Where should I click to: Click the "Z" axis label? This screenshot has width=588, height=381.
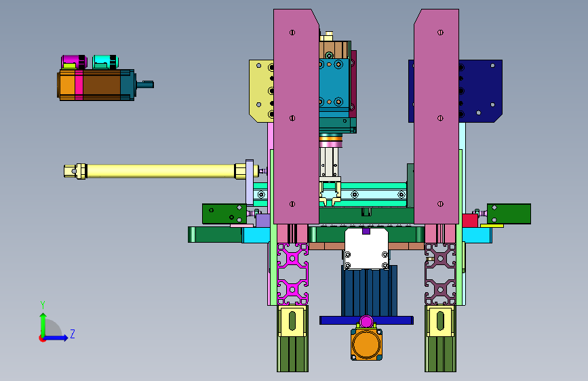[x=73, y=334]
